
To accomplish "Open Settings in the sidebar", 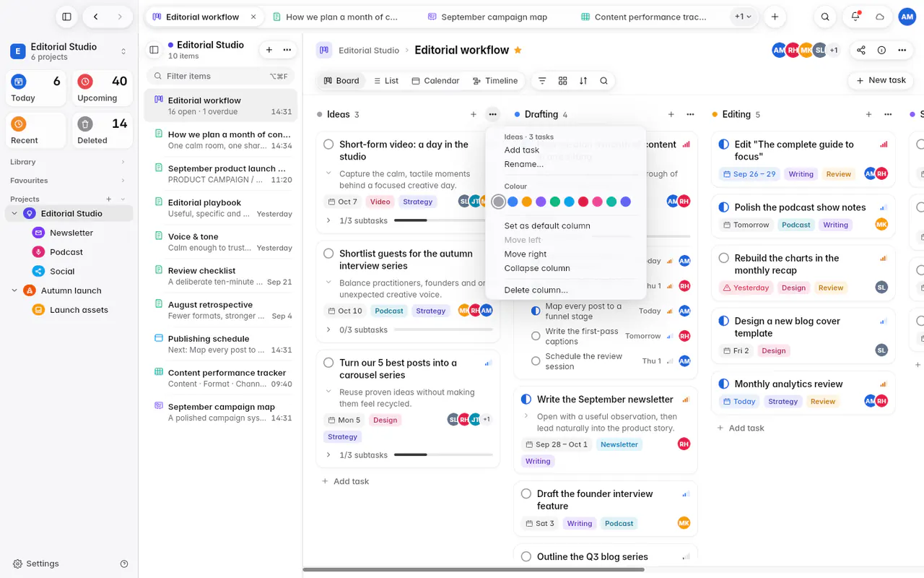I will pyautogui.click(x=36, y=564).
